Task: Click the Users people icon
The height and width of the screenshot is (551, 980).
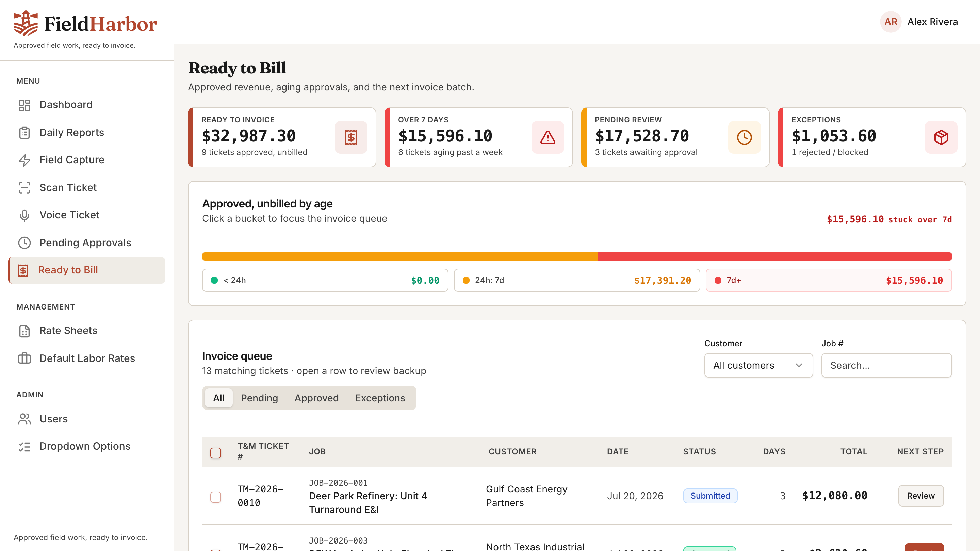Action: (24, 419)
